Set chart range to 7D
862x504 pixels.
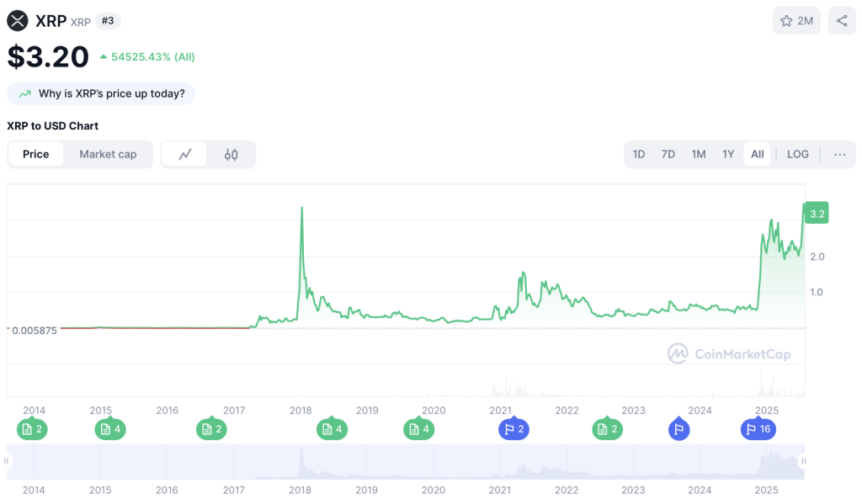click(x=668, y=155)
